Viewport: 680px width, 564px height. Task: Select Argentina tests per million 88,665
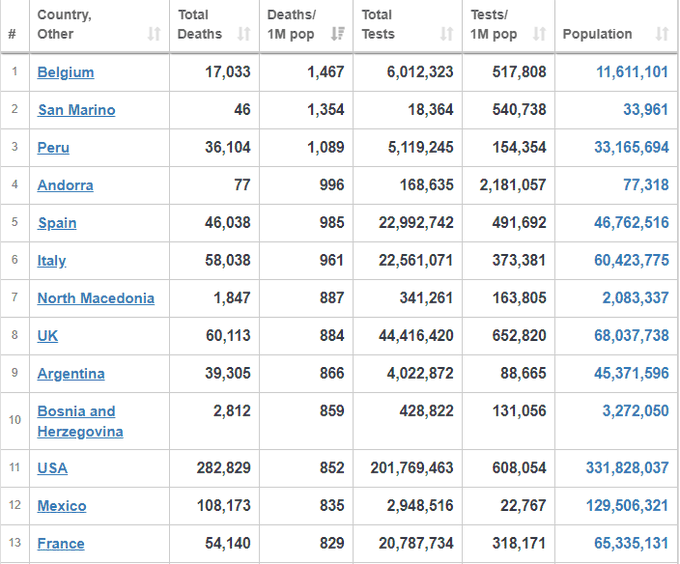pos(523,374)
